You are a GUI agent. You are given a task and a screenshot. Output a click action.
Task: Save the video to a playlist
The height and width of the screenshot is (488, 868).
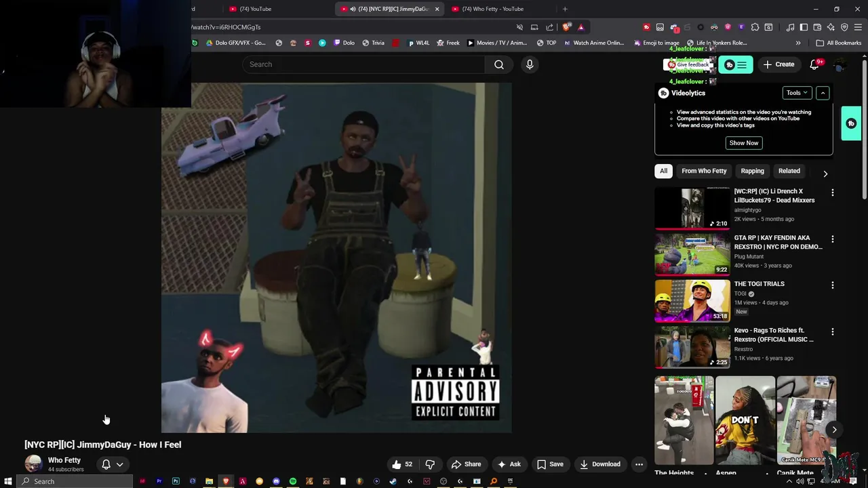[550, 464]
